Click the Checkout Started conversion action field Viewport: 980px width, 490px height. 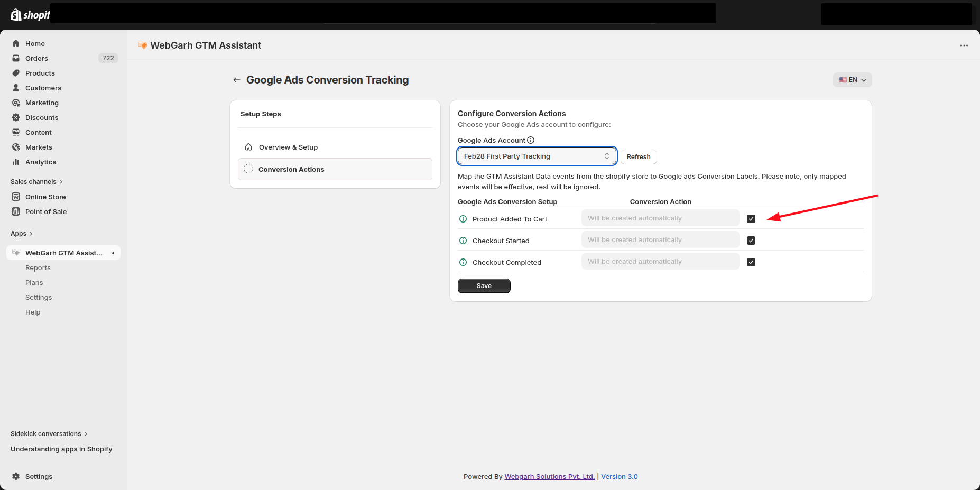click(661, 240)
